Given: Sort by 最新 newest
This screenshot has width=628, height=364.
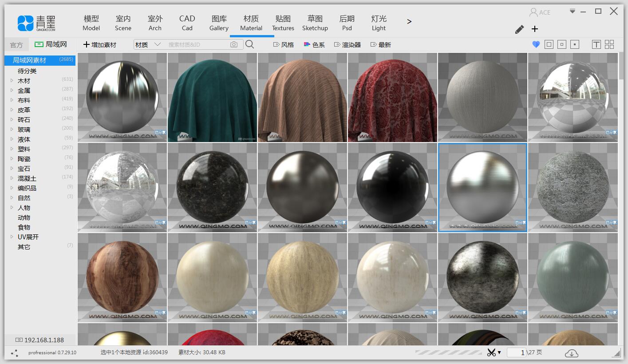Looking at the screenshot, I should [x=381, y=45].
